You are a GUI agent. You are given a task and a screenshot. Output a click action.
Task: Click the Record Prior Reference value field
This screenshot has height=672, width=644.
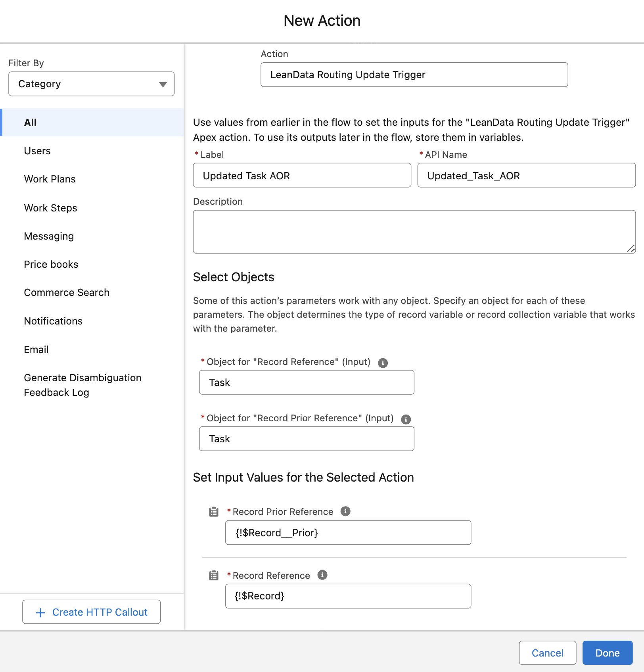pyautogui.click(x=348, y=533)
